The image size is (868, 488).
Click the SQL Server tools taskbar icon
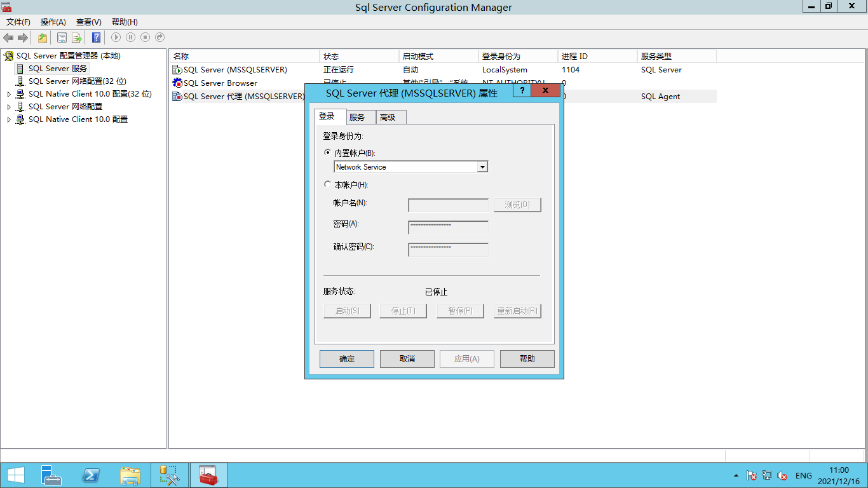[170, 475]
